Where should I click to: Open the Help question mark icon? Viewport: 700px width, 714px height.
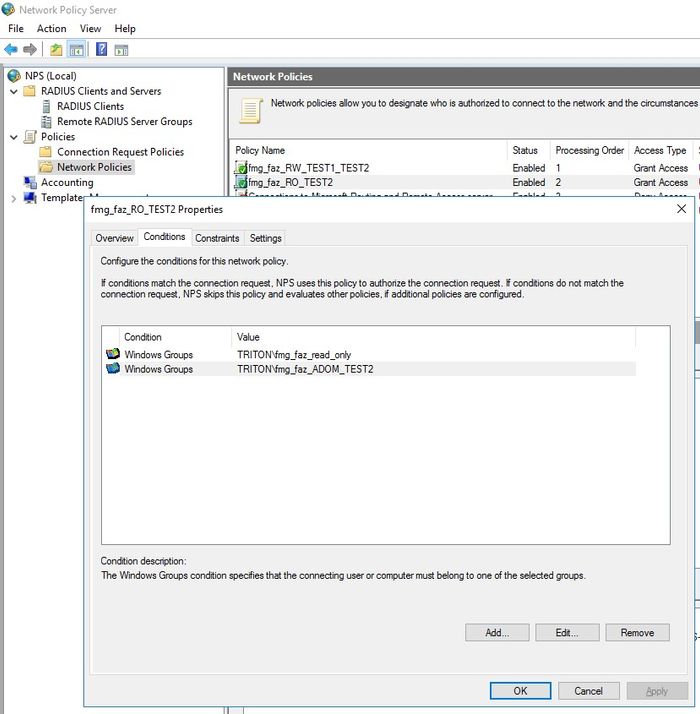pyautogui.click(x=101, y=49)
